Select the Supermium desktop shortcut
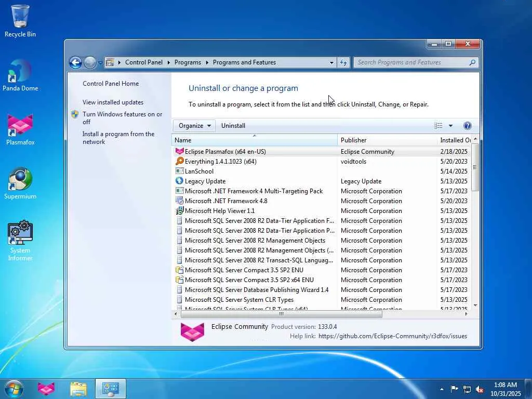The height and width of the screenshot is (399, 532). pos(20,183)
